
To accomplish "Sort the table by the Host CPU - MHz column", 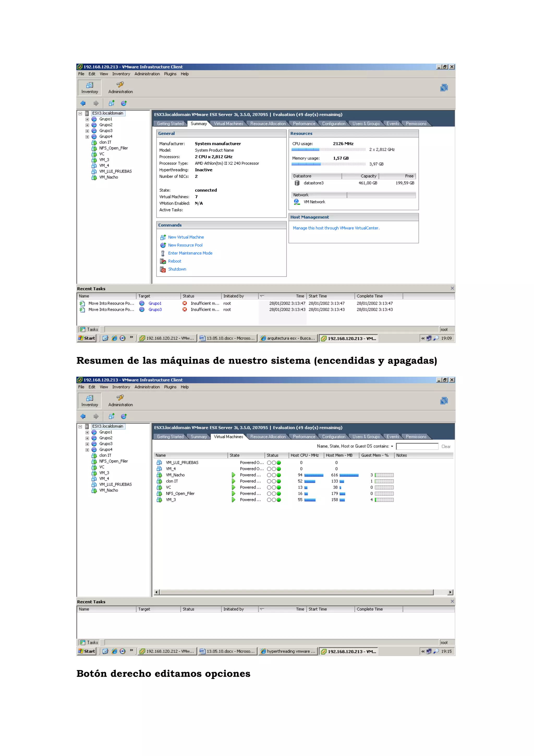I will click(304, 455).
